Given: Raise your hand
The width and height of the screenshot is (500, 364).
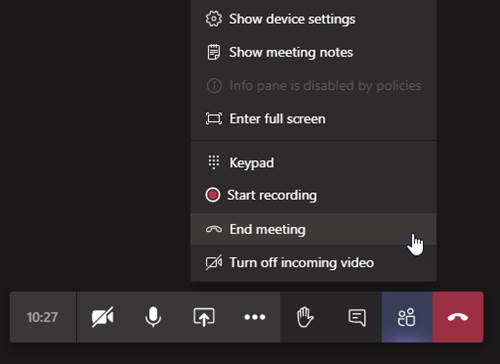Looking at the screenshot, I should 305,317.
